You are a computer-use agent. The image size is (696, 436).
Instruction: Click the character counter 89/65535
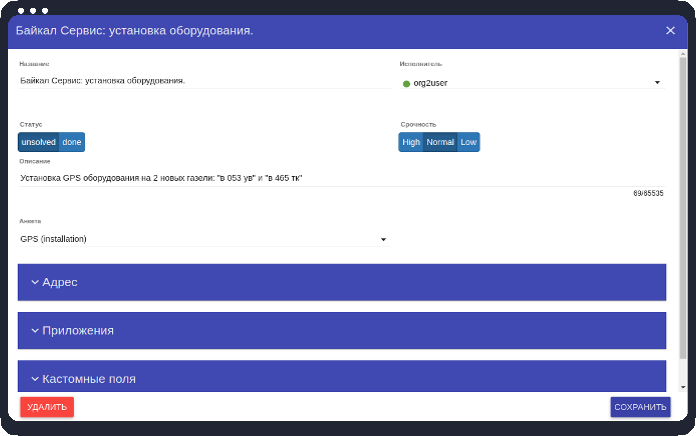pos(648,193)
